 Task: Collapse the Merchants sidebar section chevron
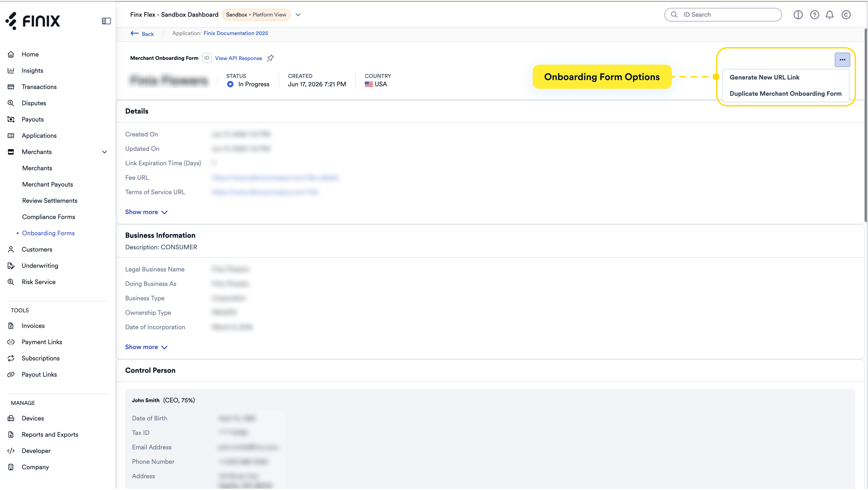[104, 152]
